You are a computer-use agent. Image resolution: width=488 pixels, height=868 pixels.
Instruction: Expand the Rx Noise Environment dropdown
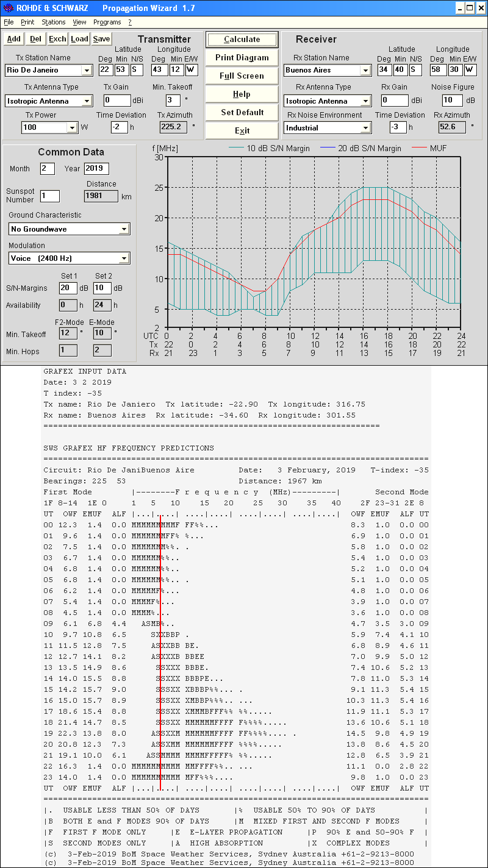(x=365, y=127)
